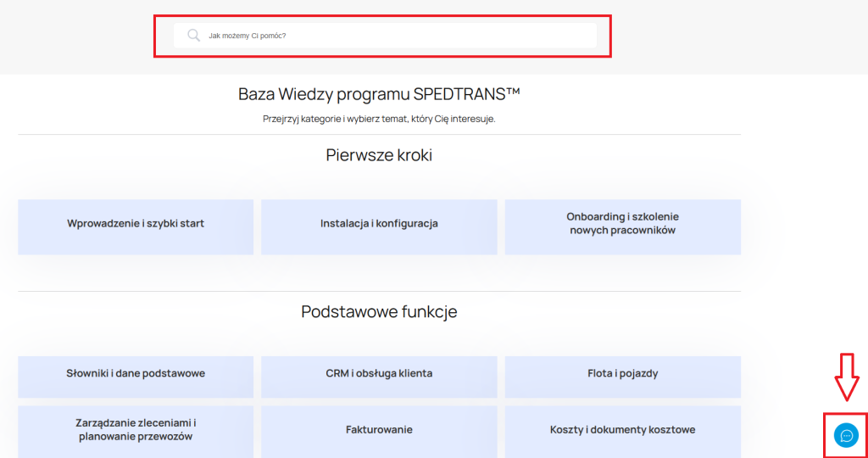Open the live chat bubble icon
868x458 pixels.
pos(845,435)
